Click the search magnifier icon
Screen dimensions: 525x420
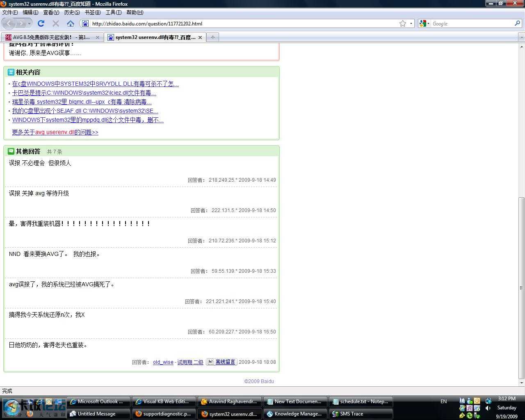[517, 23]
